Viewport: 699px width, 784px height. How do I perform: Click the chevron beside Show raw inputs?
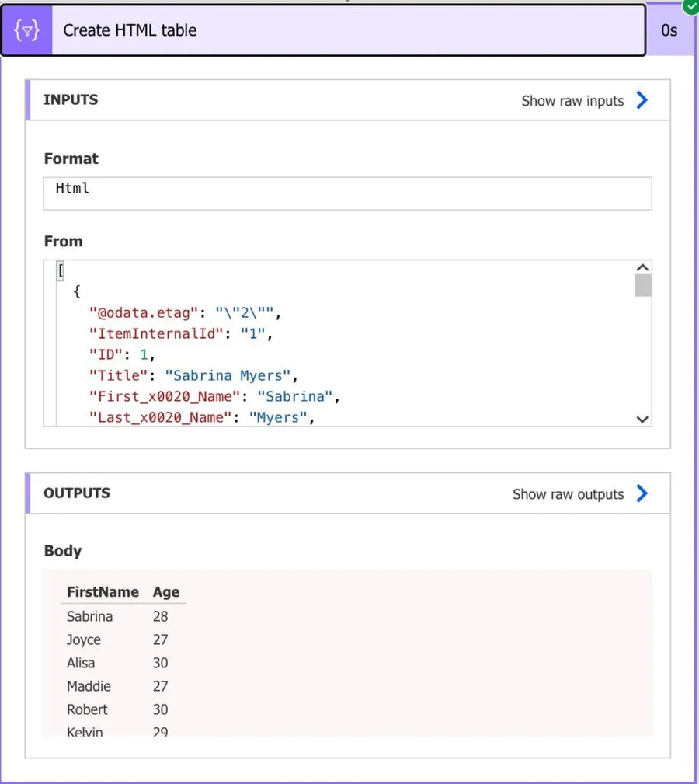pyautogui.click(x=642, y=100)
